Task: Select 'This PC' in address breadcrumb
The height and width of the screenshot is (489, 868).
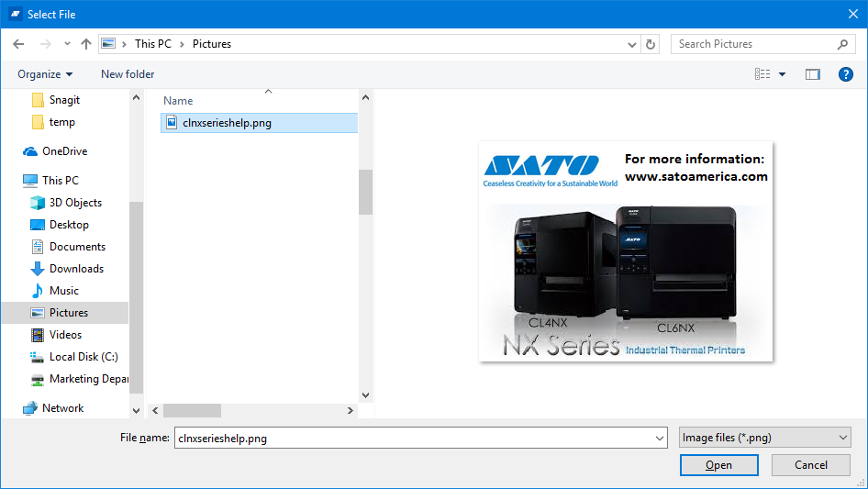Action: click(x=153, y=44)
